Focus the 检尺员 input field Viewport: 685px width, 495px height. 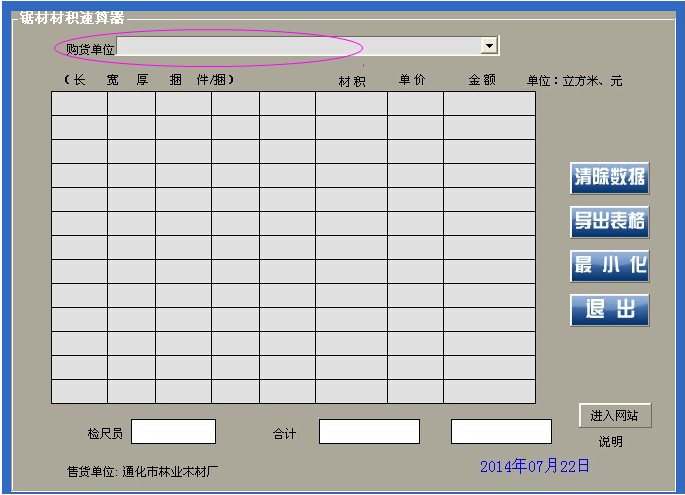173,431
